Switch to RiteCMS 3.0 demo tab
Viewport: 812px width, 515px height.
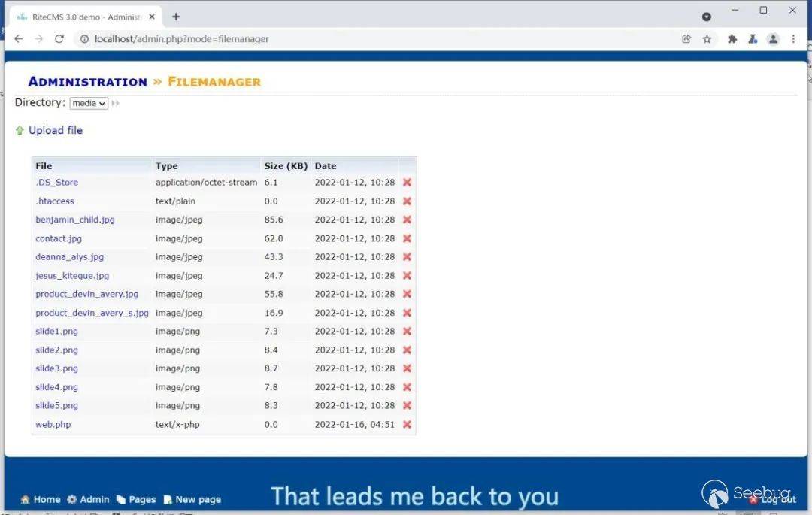(86, 17)
